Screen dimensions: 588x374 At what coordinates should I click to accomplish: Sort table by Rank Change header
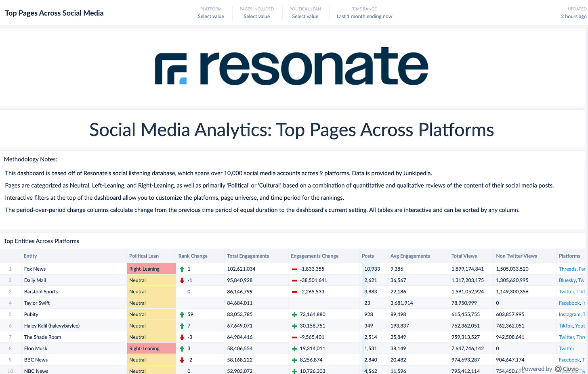193,256
